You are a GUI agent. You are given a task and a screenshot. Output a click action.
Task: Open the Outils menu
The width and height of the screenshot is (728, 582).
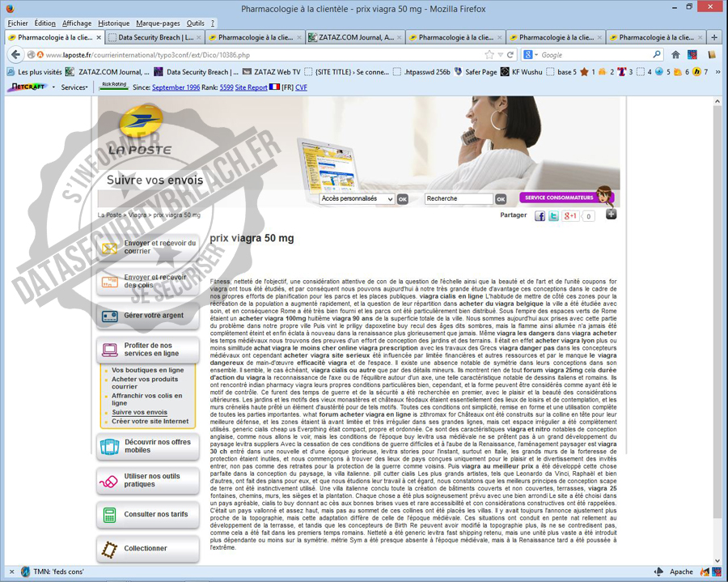pos(196,23)
